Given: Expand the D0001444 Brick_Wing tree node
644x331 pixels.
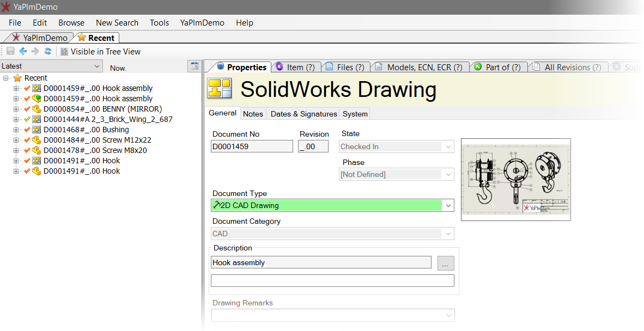Looking at the screenshot, I should [16, 119].
